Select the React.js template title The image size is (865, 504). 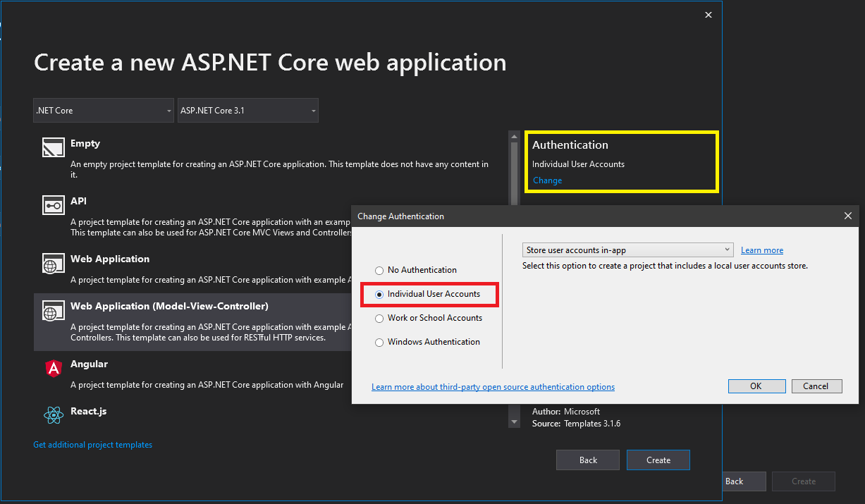coord(89,411)
